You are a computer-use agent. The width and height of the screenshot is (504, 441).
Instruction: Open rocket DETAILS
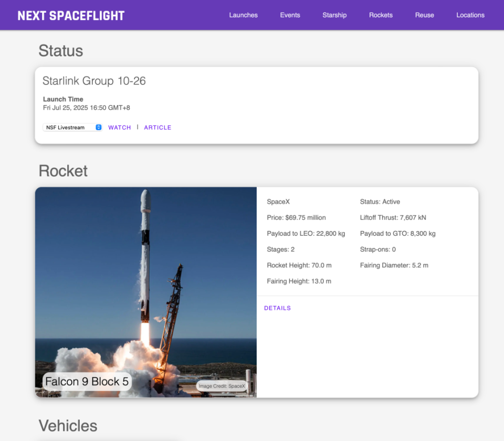click(277, 308)
